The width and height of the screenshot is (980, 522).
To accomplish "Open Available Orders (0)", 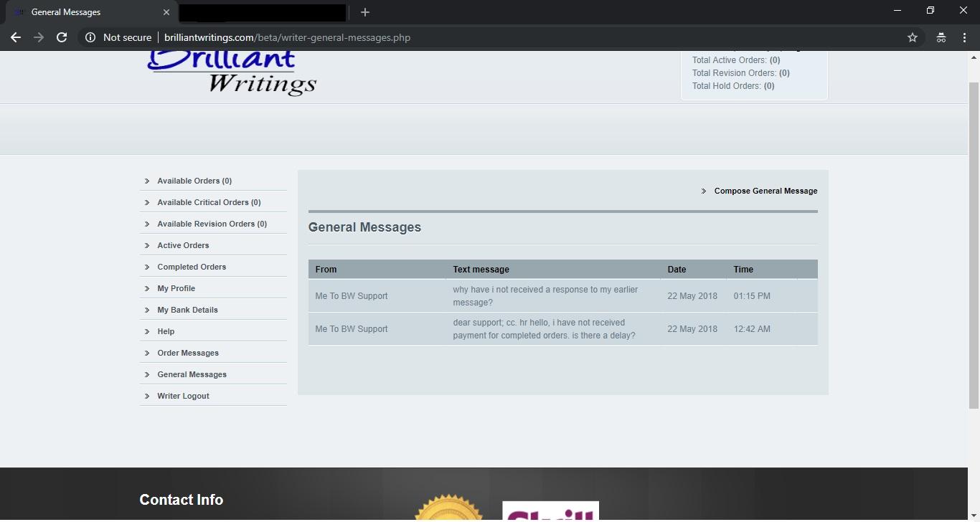I will [x=194, y=181].
